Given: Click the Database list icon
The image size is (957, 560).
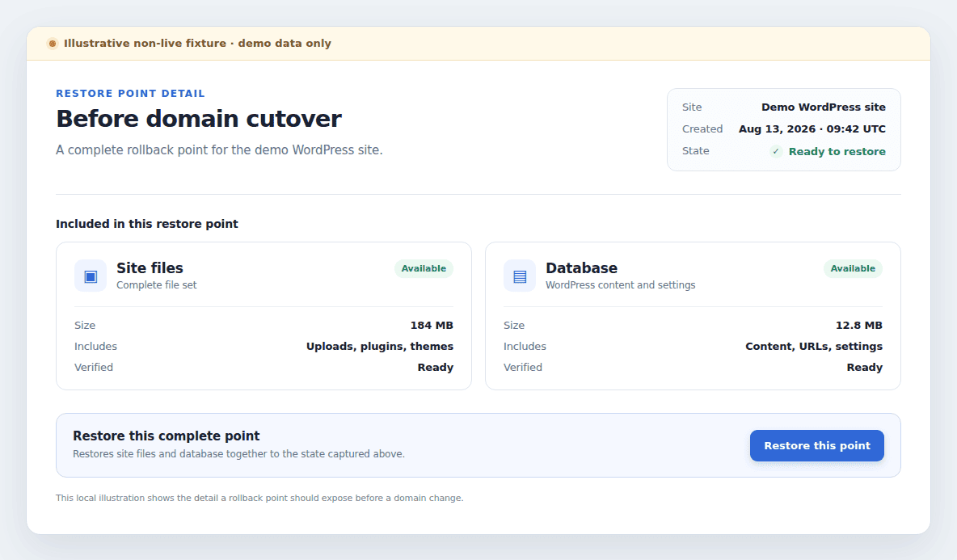Looking at the screenshot, I should pyautogui.click(x=520, y=276).
